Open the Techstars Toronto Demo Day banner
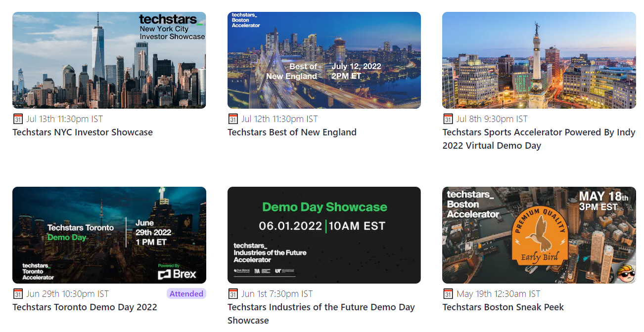 pos(109,235)
